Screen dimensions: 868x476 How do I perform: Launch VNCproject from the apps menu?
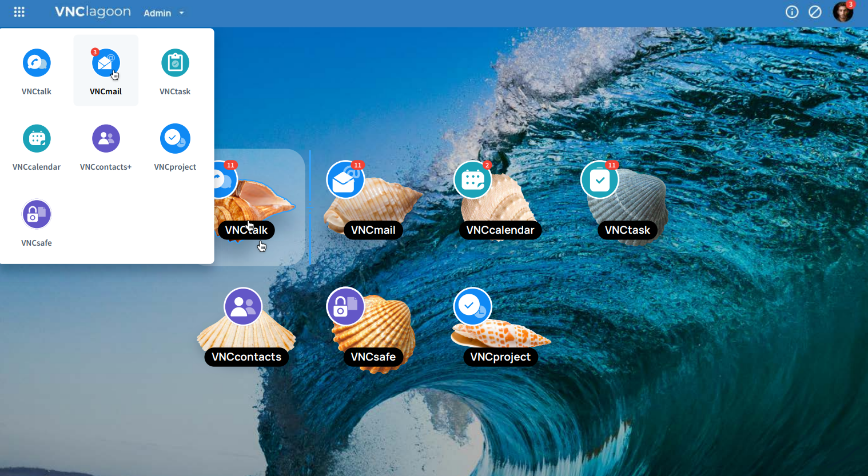pos(175,147)
